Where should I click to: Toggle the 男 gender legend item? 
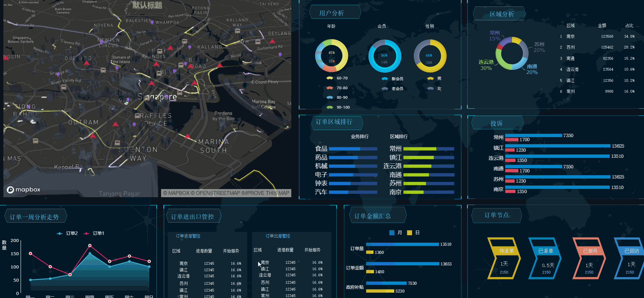coord(434,78)
